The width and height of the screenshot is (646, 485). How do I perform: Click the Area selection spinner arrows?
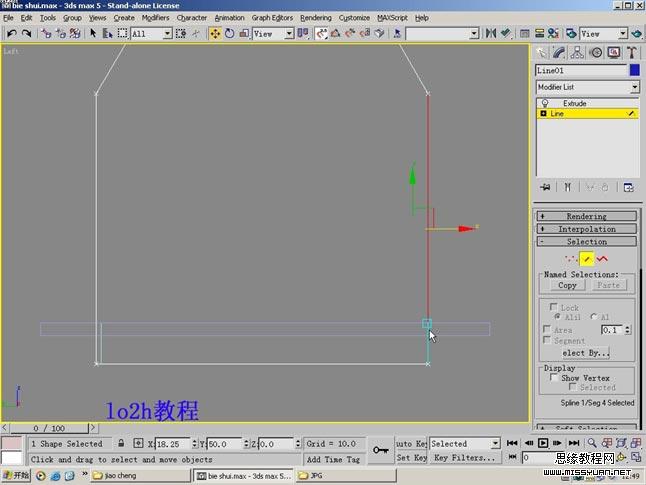pyautogui.click(x=627, y=330)
